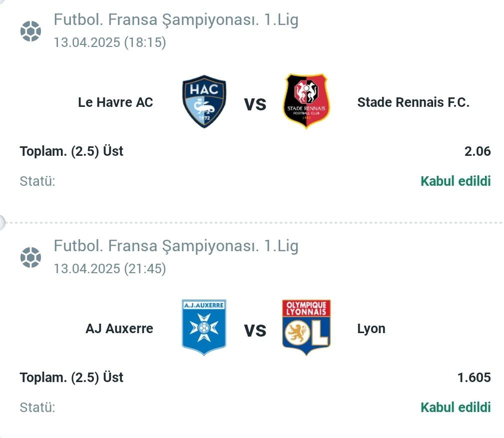Click the 13.04.2025 (21:45) match date
Image resolution: width=504 pixels, height=438 pixels.
[x=109, y=269]
